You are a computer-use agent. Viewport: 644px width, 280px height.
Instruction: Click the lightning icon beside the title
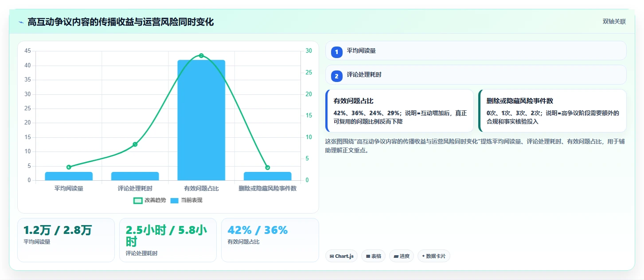[x=21, y=22]
